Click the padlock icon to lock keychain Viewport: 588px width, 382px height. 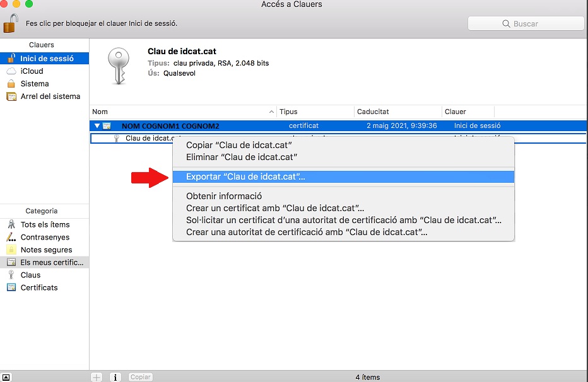11,23
